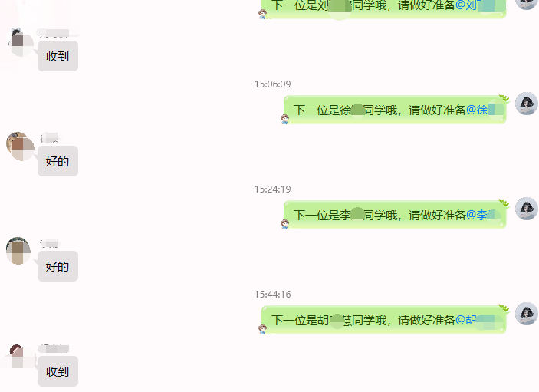Click the green bubble mentioning 徐 同学

pyautogui.click(x=395, y=110)
